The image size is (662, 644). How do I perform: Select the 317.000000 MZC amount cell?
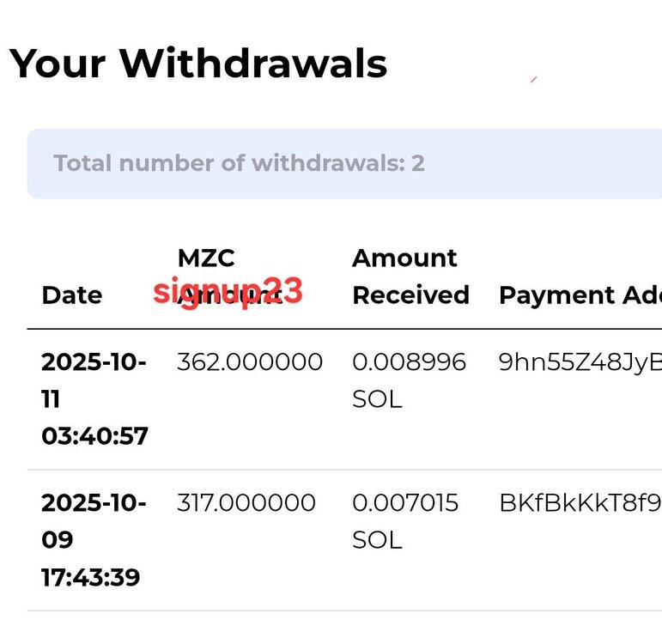coord(246,502)
